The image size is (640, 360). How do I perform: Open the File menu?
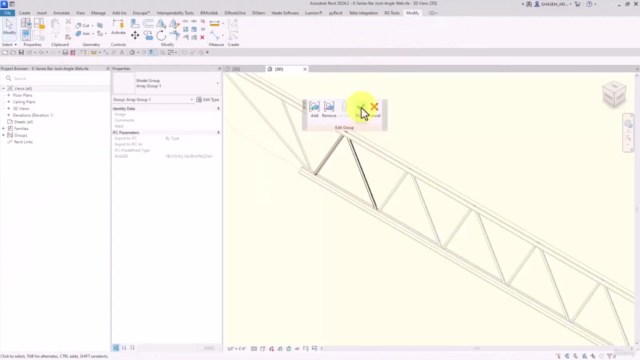click(7, 13)
